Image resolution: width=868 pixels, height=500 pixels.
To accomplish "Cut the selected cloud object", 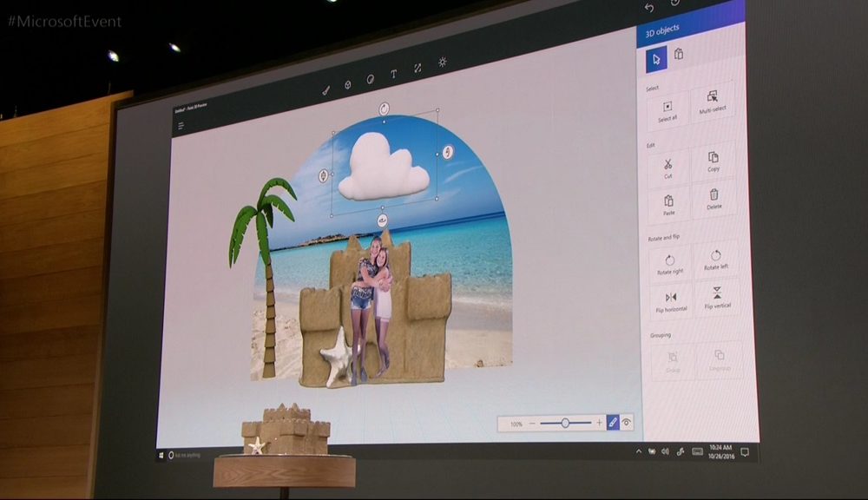I will (667, 167).
